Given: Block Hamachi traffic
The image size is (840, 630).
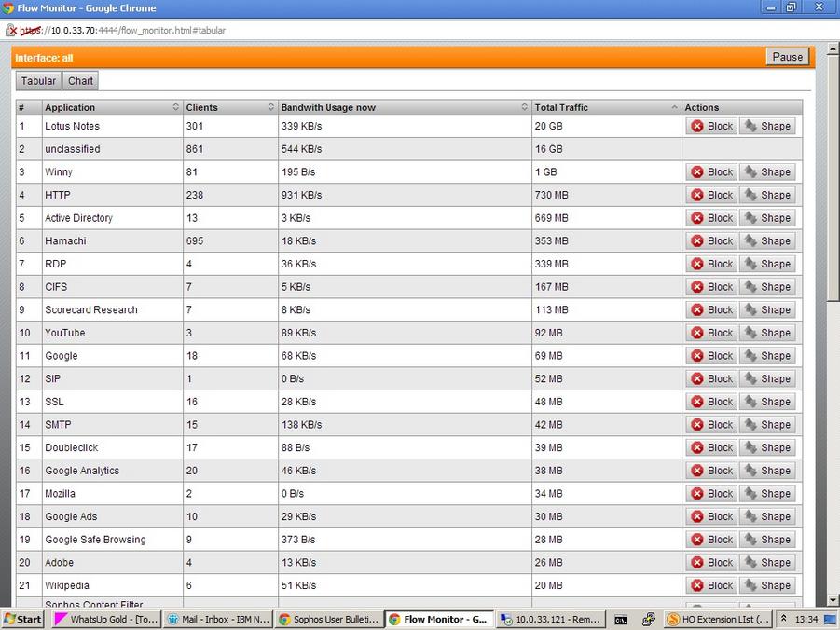Looking at the screenshot, I should click(711, 241).
